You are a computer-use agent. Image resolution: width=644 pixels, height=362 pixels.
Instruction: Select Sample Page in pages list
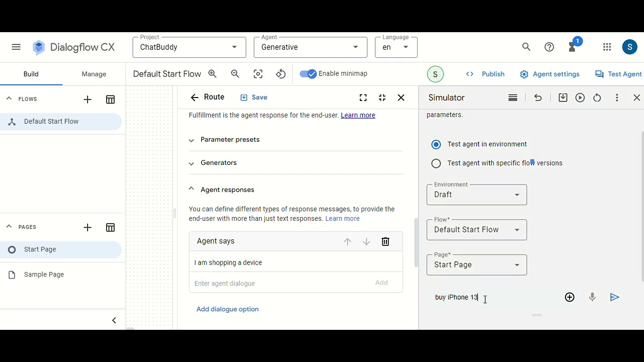point(61,275)
